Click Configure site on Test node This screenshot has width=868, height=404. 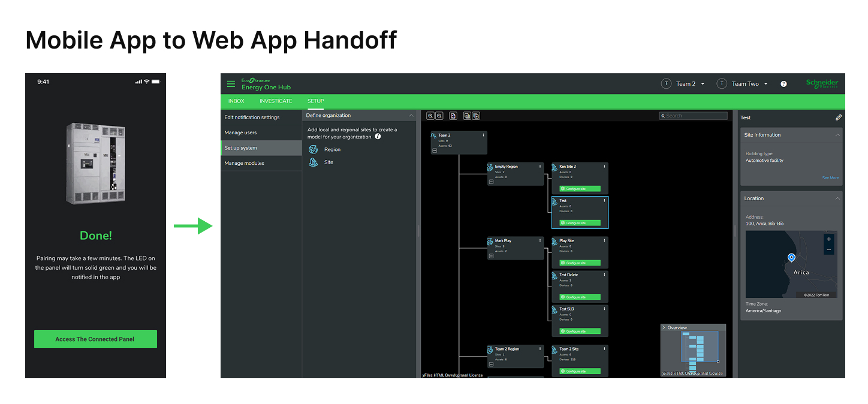[580, 223]
